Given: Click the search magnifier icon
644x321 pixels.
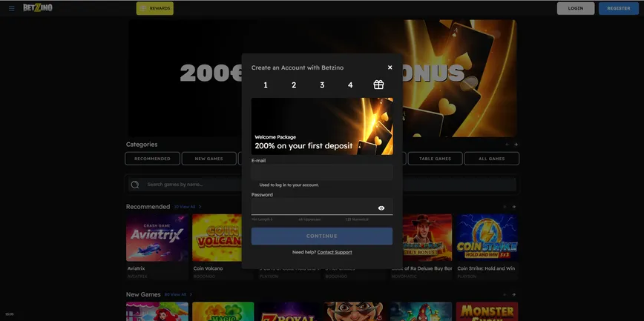Looking at the screenshot, I should click(135, 185).
